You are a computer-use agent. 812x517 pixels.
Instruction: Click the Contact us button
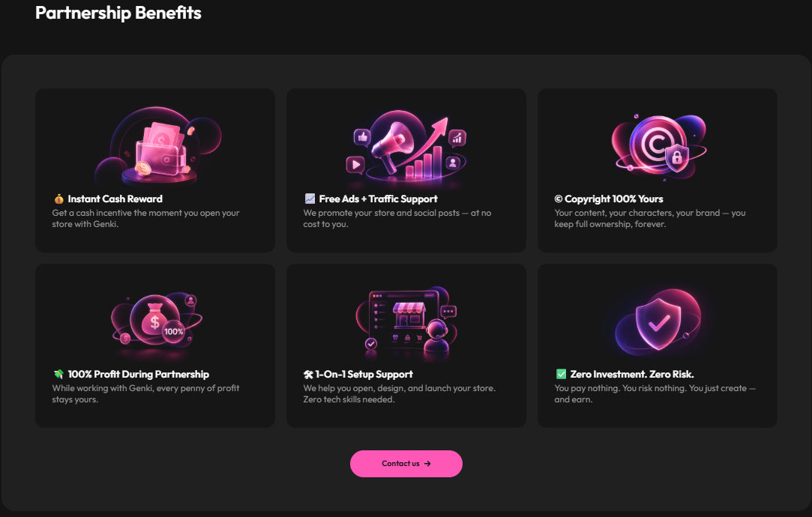click(x=406, y=464)
